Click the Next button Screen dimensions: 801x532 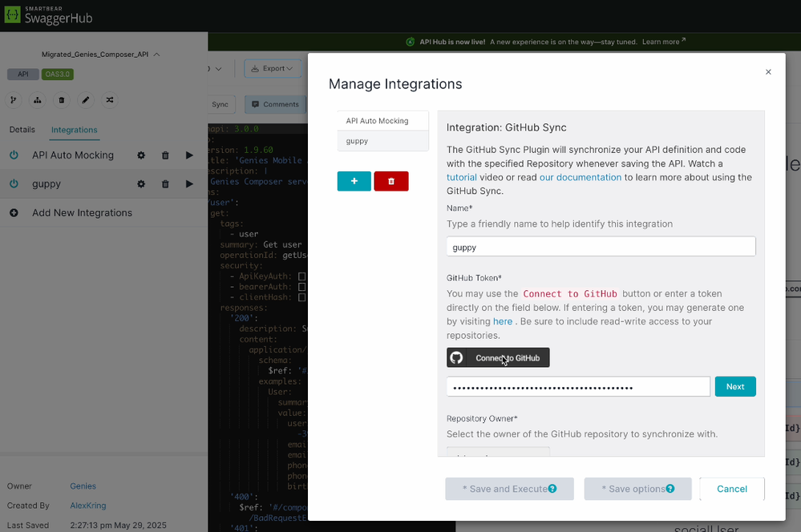click(x=735, y=386)
